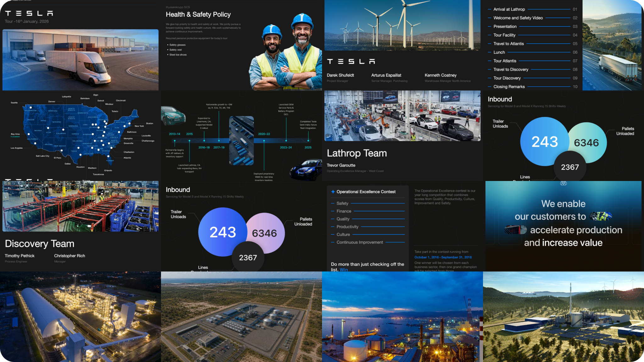The width and height of the screenshot is (644, 362).
Task: Click the small emblem atop the We enable slide
Action: point(563,183)
